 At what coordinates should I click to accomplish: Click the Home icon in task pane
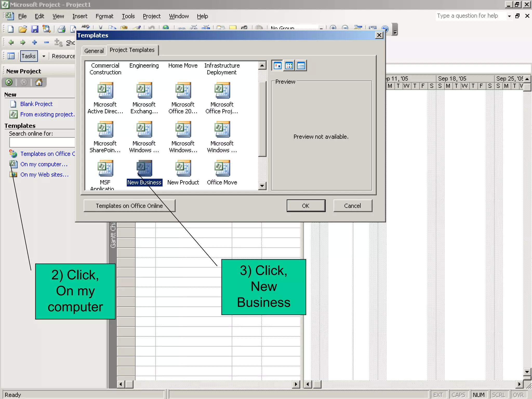point(39,82)
